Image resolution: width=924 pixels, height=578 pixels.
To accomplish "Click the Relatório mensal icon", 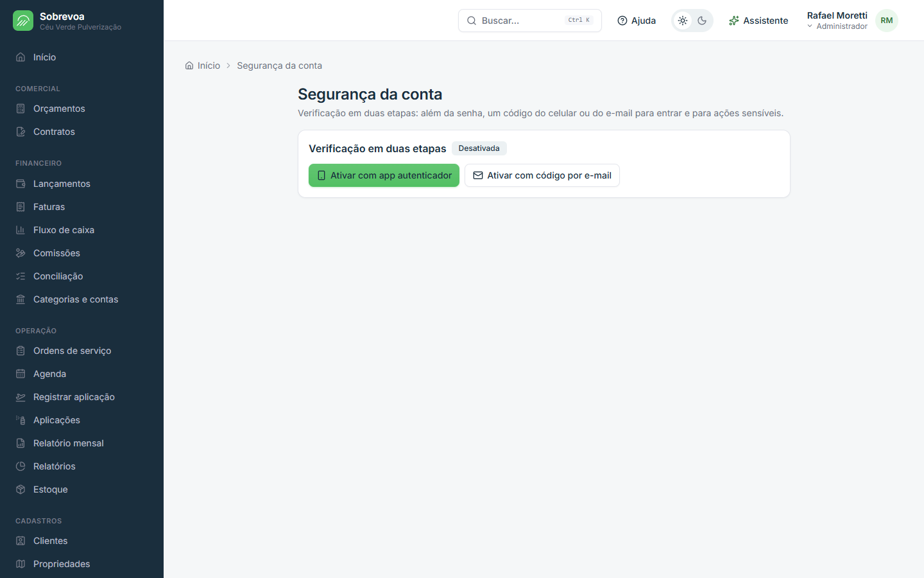I will point(21,443).
